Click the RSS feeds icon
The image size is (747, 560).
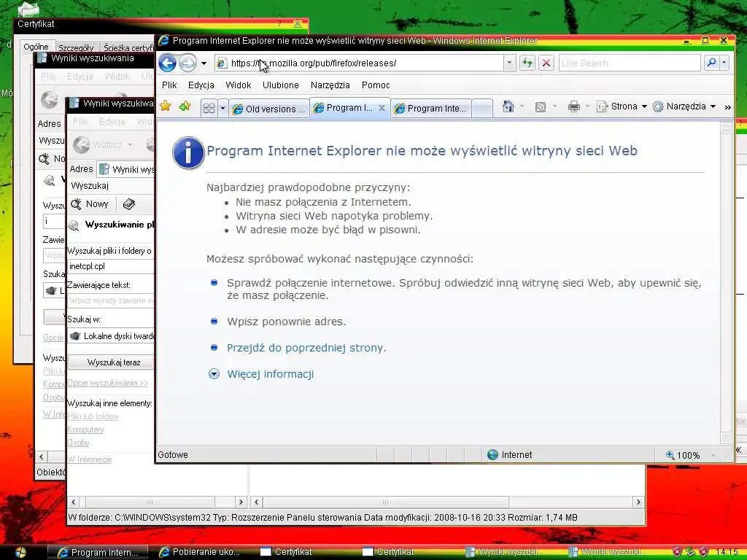(541, 106)
